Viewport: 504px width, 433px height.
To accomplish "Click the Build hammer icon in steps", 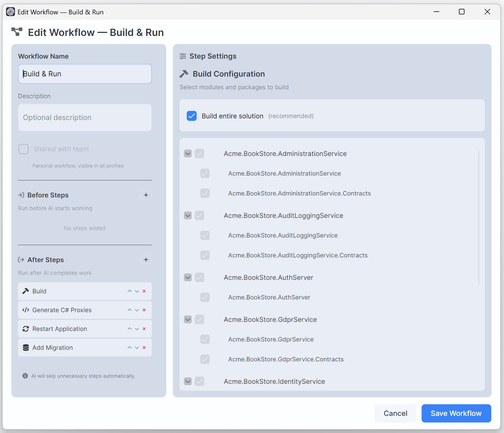I will tap(26, 291).
